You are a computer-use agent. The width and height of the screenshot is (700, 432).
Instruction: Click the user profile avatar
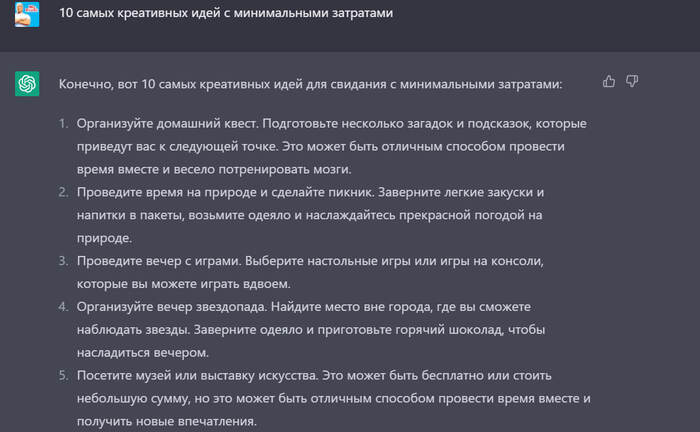point(27,15)
